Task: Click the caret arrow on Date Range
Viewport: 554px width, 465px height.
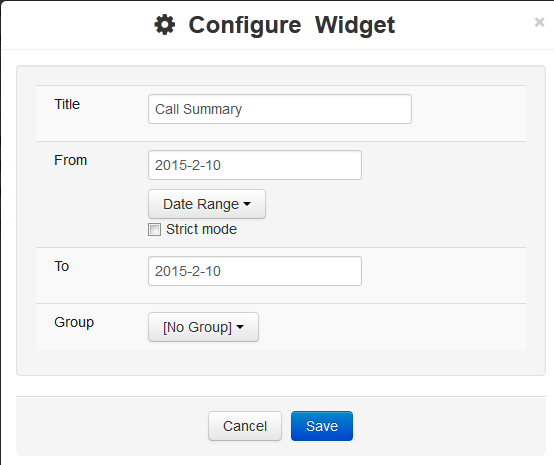Action: pyautogui.click(x=247, y=204)
